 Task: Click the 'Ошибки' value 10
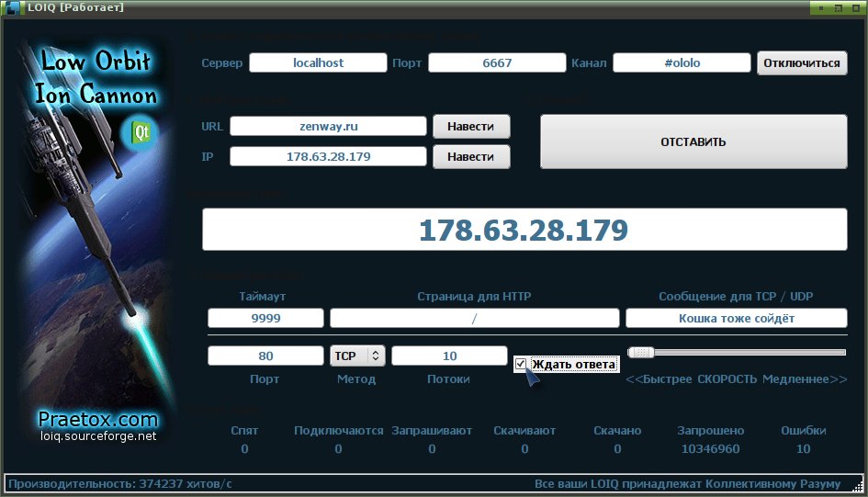(803, 449)
